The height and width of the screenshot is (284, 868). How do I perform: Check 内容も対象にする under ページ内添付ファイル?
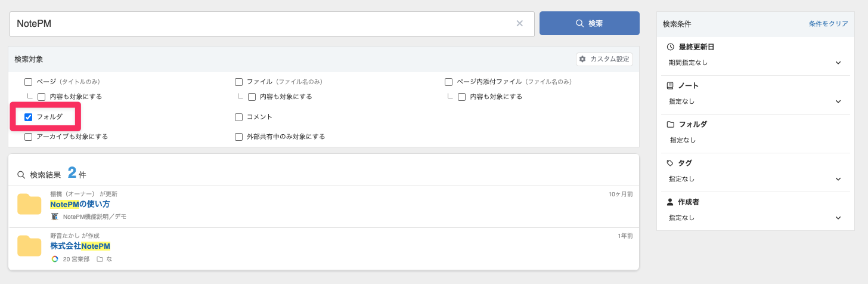pyautogui.click(x=462, y=97)
